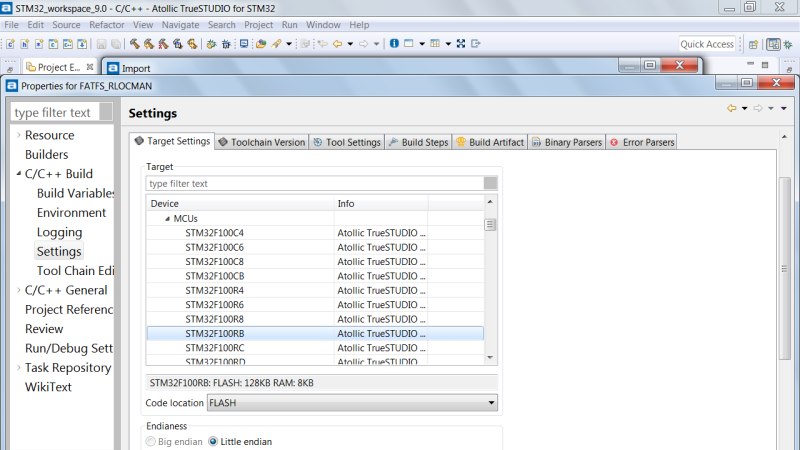Open the Refactor menu
The width and height of the screenshot is (800, 450).
(107, 24)
